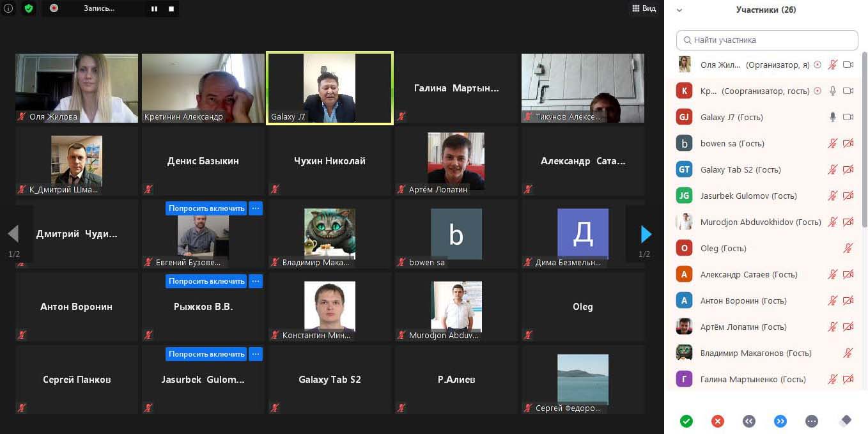Toggle the microphone for Galaxy J7 participant

[x=833, y=117]
